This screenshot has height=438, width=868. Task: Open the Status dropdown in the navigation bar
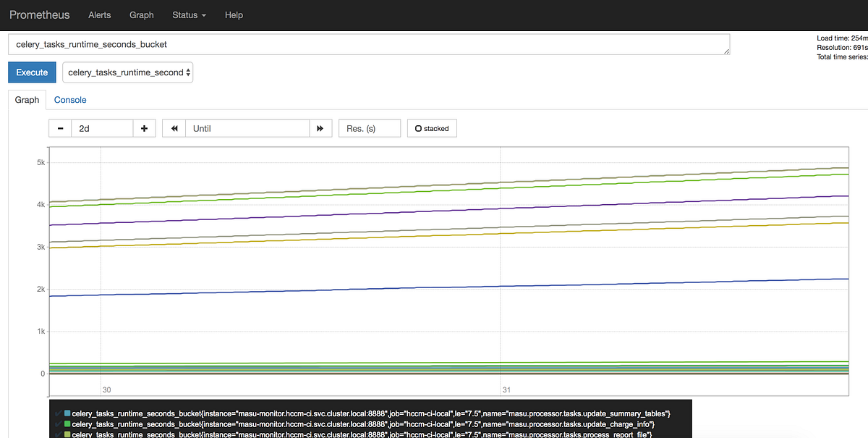[188, 14]
